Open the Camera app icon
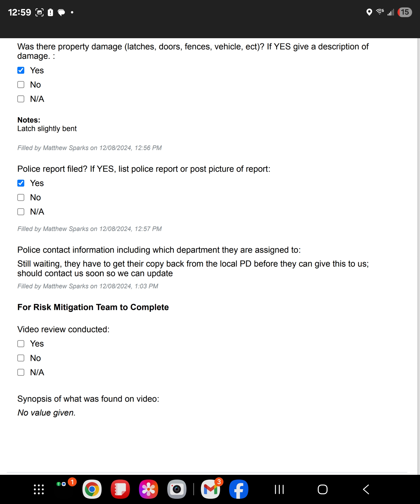 pos(177,489)
